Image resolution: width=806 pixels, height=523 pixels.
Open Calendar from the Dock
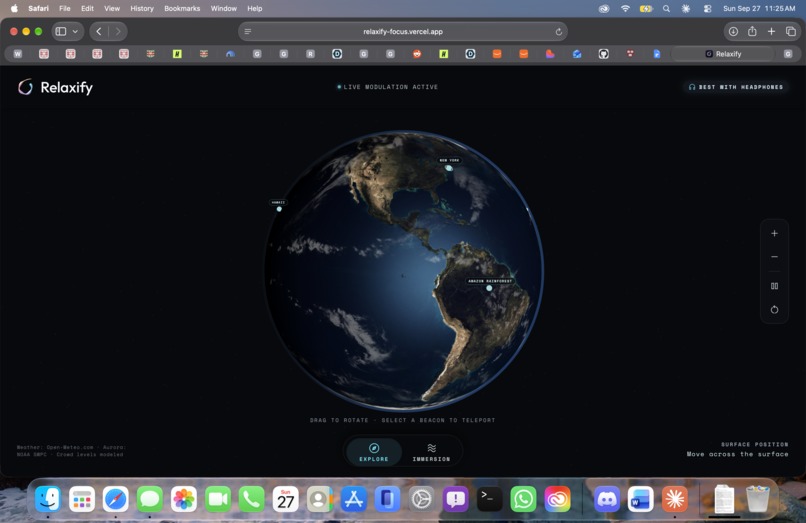pyautogui.click(x=285, y=499)
